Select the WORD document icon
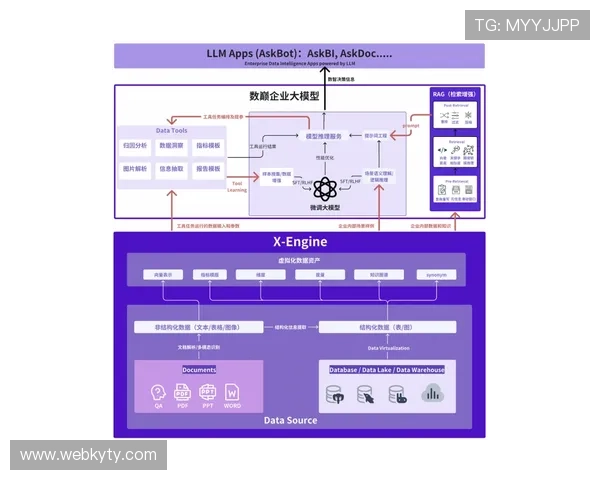Viewport: 600px width, 480px height. point(233,391)
